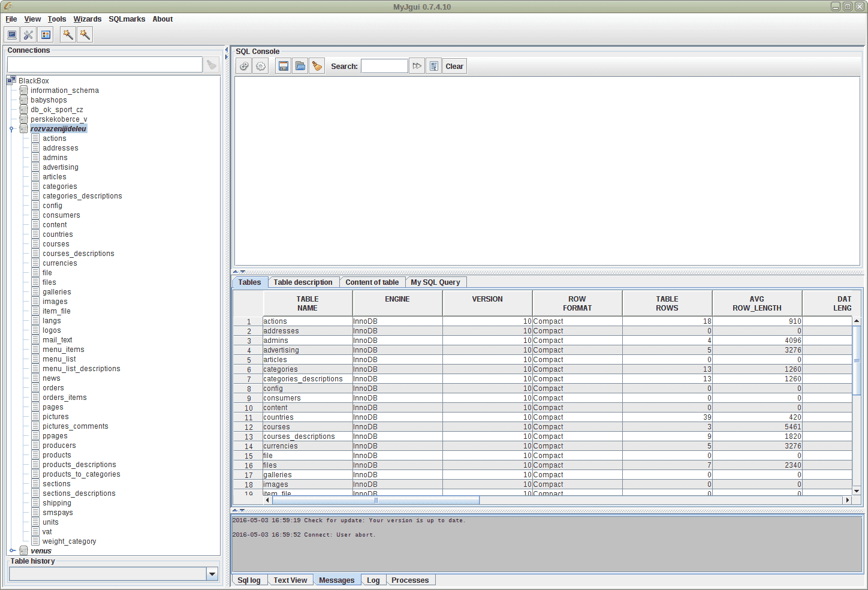Screen dimensions: 868x590
Task: Click the left magic wand toolbar icon
Action: pos(68,35)
